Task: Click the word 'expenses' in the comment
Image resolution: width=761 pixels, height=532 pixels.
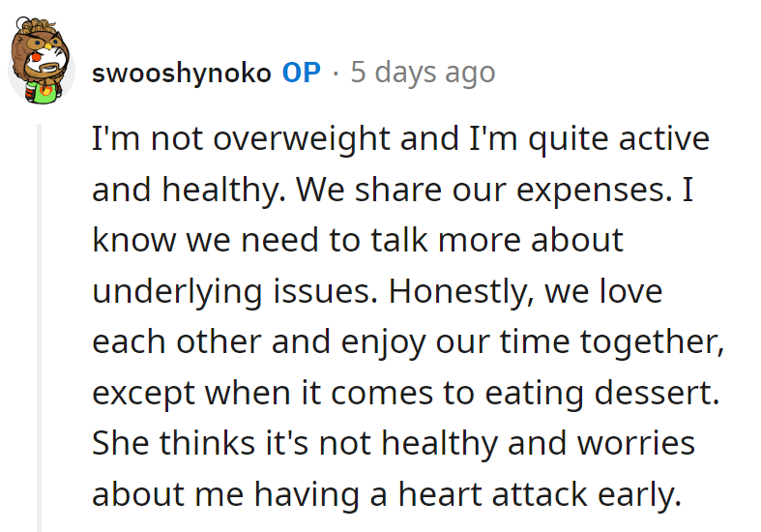Action: [x=593, y=189]
